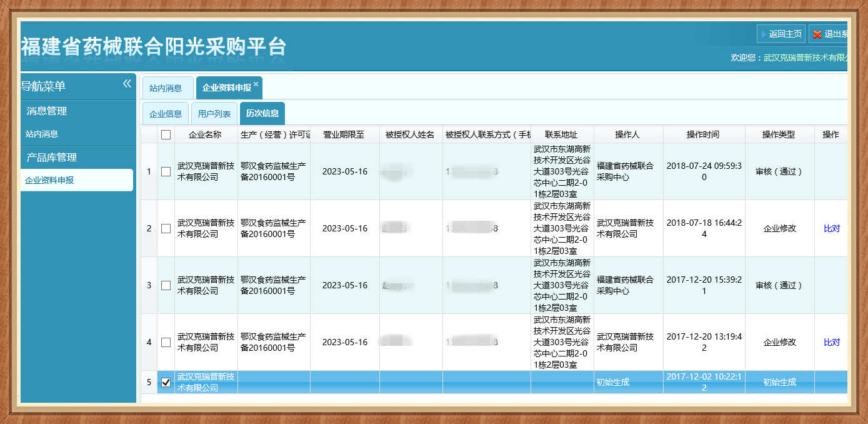Click the 比对 link in row 2
This screenshot has width=868, height=424.
click(x=831, y=228)
